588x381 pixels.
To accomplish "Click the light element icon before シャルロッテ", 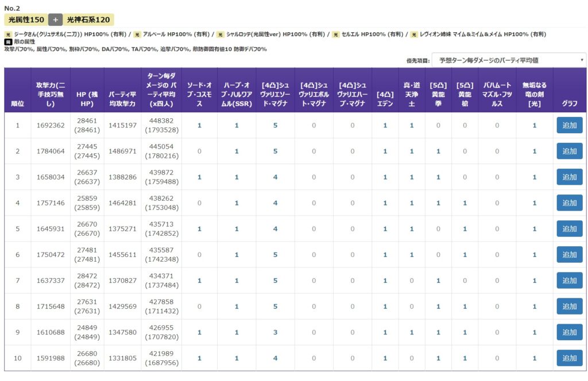I will [220, 34].
